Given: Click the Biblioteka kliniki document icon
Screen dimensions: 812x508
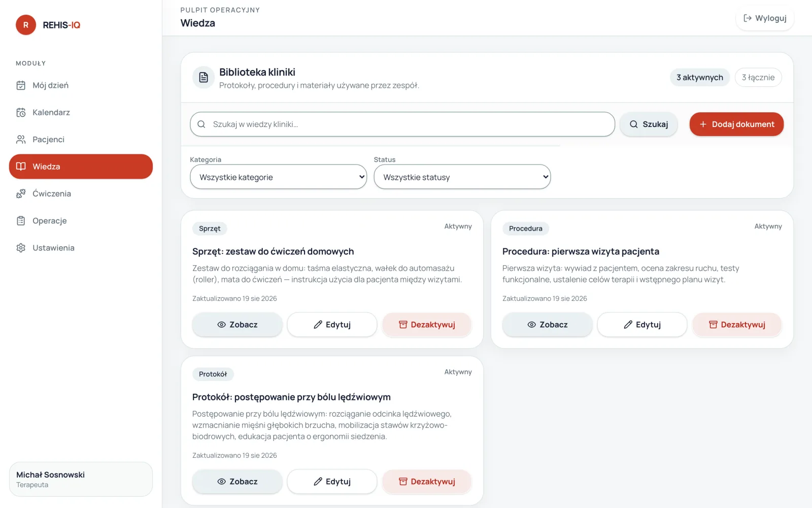Looking at the screenshot, I should coord(204,77).
